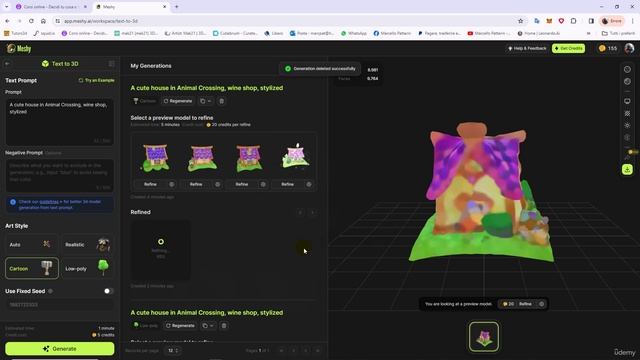Click Help & Feedback in the header
The image size is (640, 360).
click(527, 49)
